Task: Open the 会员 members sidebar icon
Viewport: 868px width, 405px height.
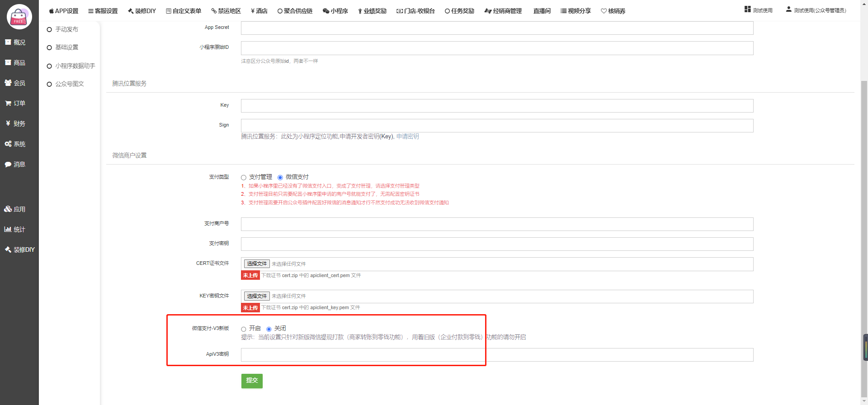Action: tap(8, 83)
